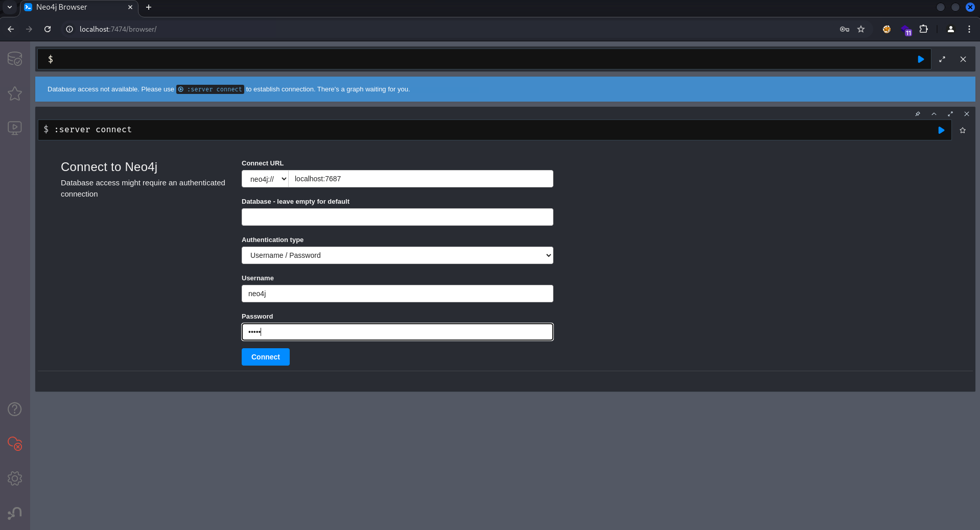Close the Neo4j Browser tab
980x530 pixels.
pyautogui.click(x=130, y=7)
